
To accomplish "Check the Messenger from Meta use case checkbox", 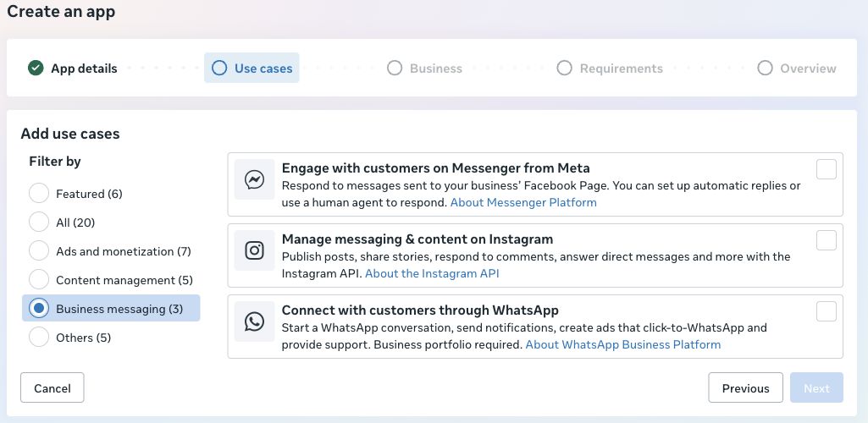I will 827,169.
